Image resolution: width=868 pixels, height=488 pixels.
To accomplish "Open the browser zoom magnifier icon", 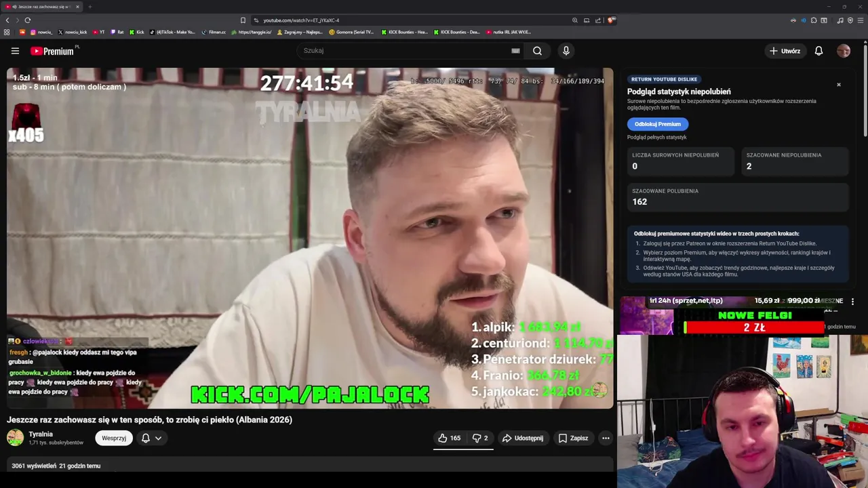I will 575,20.
